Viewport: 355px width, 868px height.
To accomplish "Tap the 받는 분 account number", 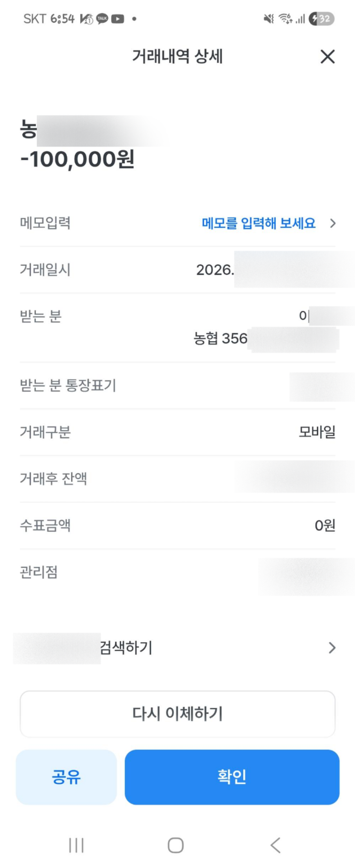I will [x=221, y=339].
